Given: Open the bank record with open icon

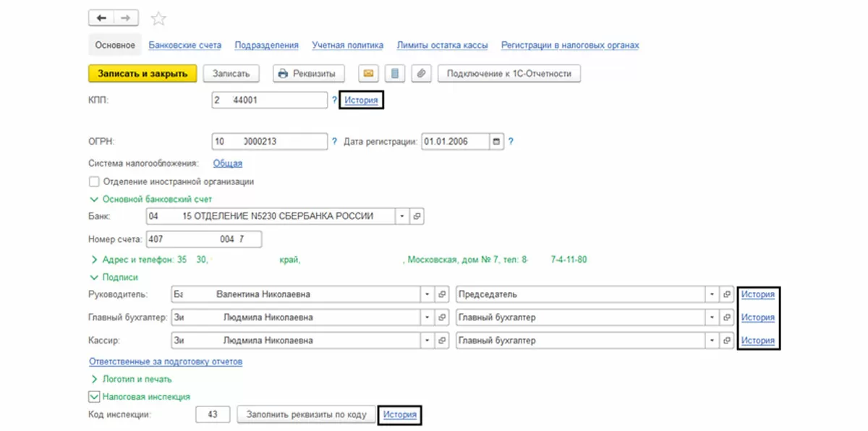Looking at the screenshot, I should (417, 216).
